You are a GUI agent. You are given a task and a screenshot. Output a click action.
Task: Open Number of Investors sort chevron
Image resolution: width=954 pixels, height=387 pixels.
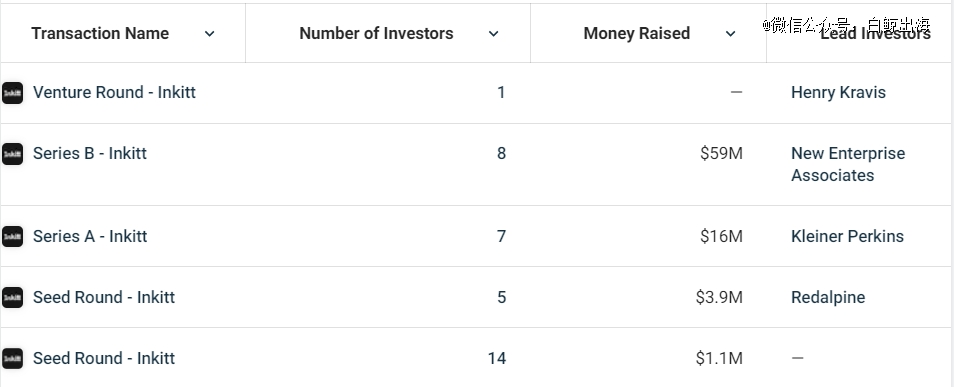pyautogui.click(x=493, y=34)
